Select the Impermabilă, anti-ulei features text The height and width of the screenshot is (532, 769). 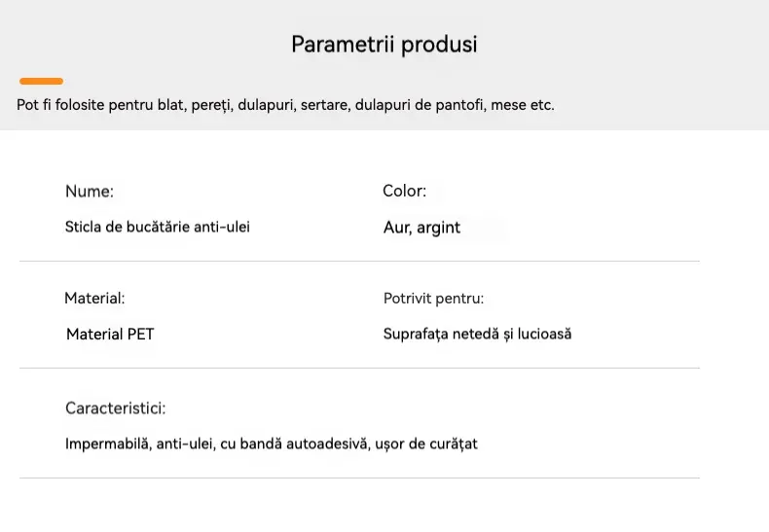tap(272, 444)
